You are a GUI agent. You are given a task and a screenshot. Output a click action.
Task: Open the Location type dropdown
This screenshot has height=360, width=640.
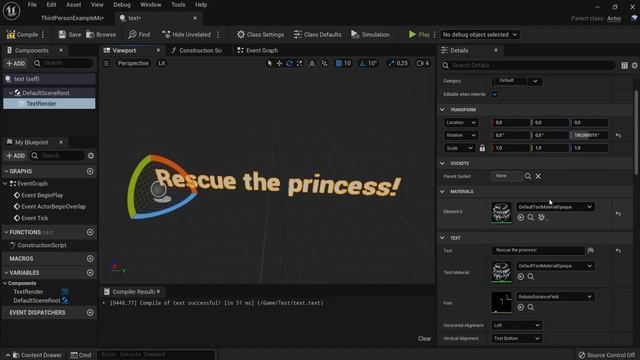pyautogui.click(x=460, y=122)
